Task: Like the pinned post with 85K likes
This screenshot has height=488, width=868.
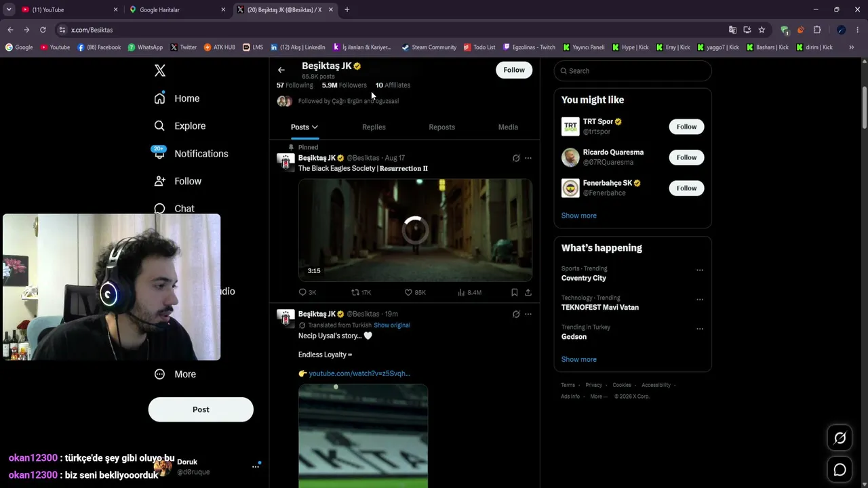Action: pyautogui.click(x=415, y=292)
